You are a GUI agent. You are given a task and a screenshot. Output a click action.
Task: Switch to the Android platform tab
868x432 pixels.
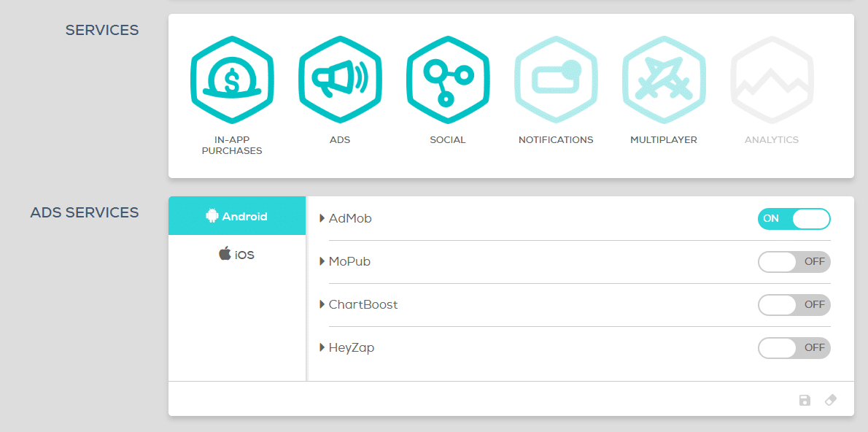pos(237,216)
